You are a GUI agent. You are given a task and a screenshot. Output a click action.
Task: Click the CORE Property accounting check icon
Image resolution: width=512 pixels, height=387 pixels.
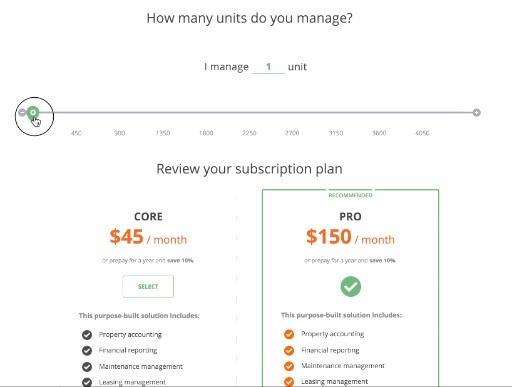(x=87, y=335)
